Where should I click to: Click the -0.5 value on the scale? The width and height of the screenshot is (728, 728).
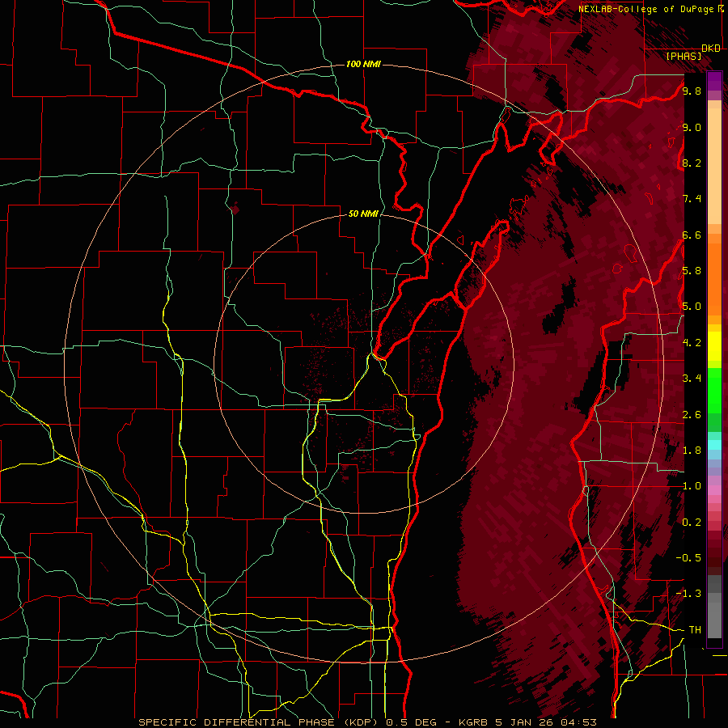pyautogui.click(x=689, y=558)
